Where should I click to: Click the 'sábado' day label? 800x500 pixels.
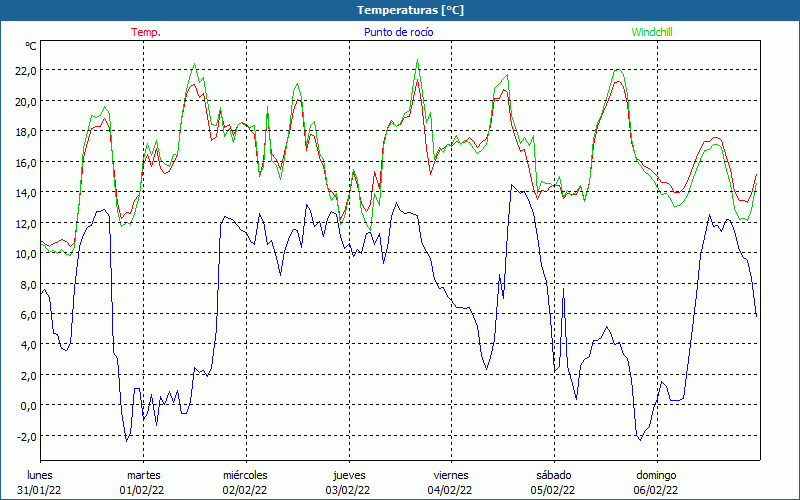tap(554, 475)
